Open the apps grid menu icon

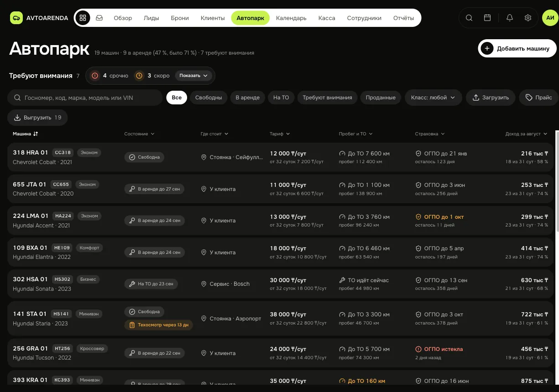(83, 18)
